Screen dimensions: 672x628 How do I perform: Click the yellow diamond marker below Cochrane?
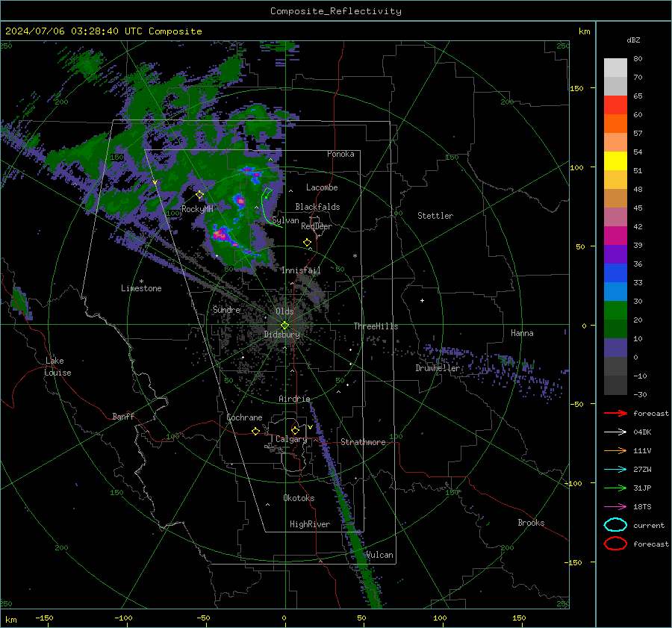[256, 431]
